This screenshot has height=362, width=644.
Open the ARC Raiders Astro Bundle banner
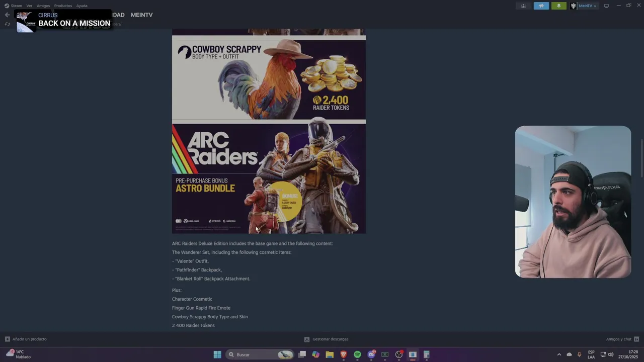(269, 178)
